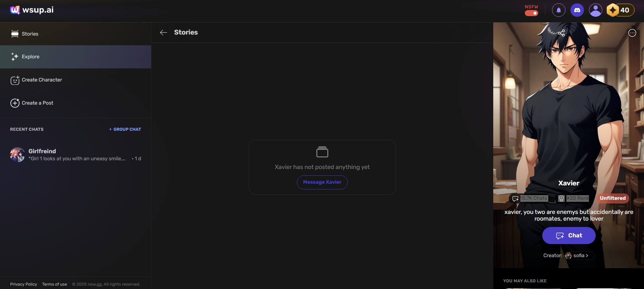Open the Girlfreind recent chat

click(x=75, y=155)
